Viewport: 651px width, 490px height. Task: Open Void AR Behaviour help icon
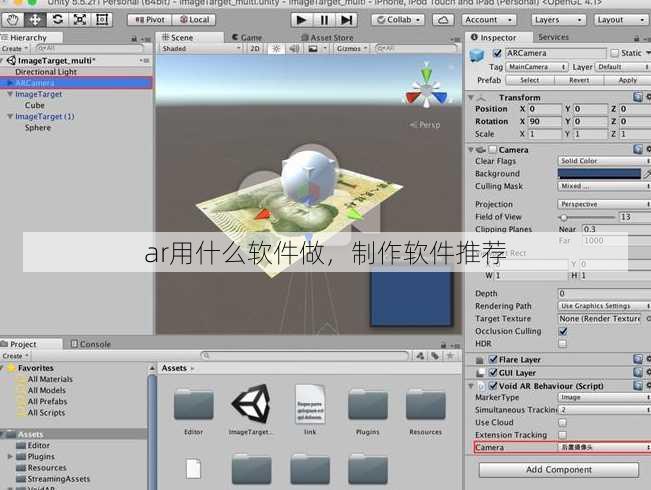click(638, 385)
